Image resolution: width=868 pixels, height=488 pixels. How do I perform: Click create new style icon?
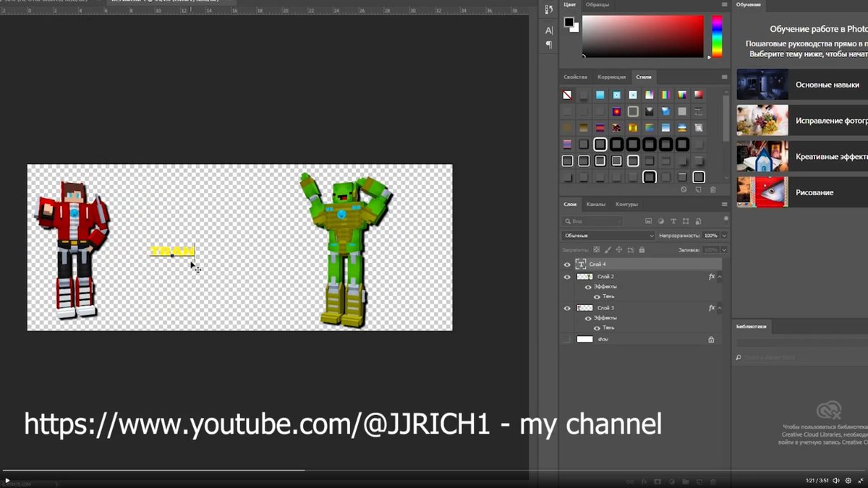[x=698, y=189]
